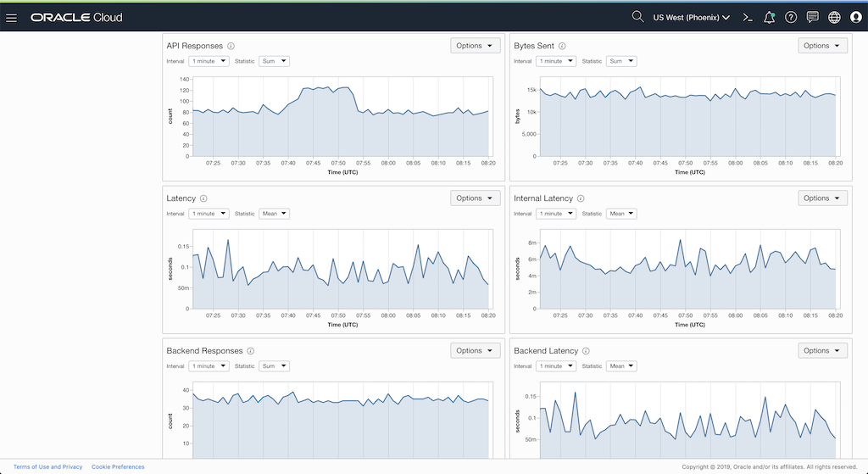Open the hamburger navigation menu
Screen dimensions: 868x474
point(12,17)
